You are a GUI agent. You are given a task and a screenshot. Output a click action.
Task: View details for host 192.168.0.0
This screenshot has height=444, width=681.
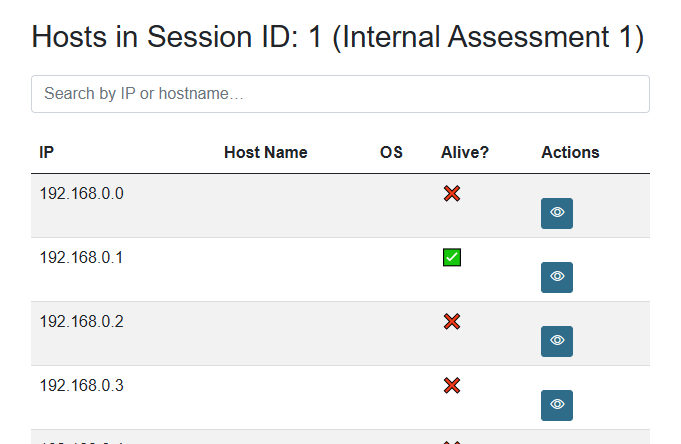(557, 213)
